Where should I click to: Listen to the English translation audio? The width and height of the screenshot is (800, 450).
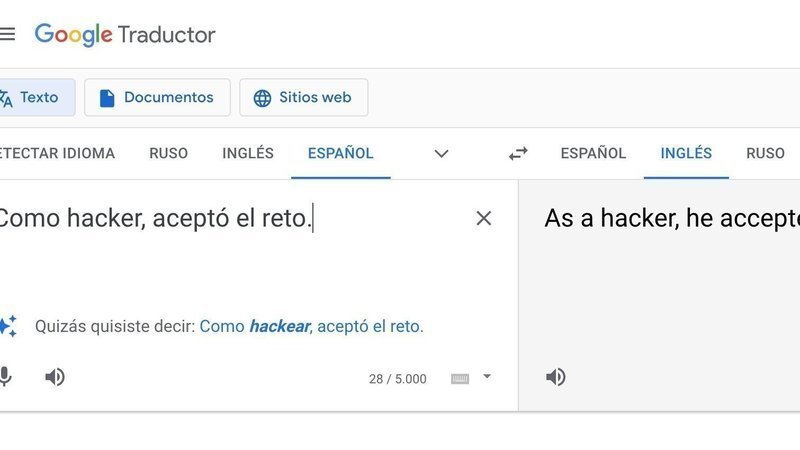[556, 377]
